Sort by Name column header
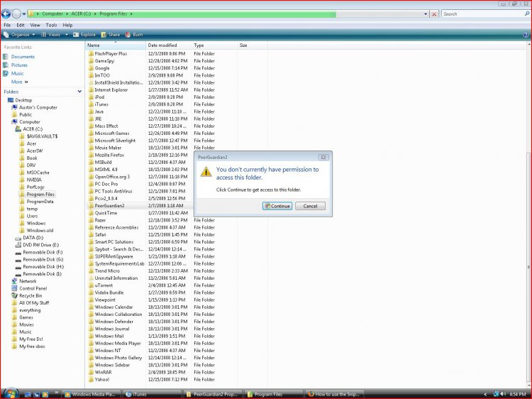Viewport: 532px width, 399px height. (116, 45)
